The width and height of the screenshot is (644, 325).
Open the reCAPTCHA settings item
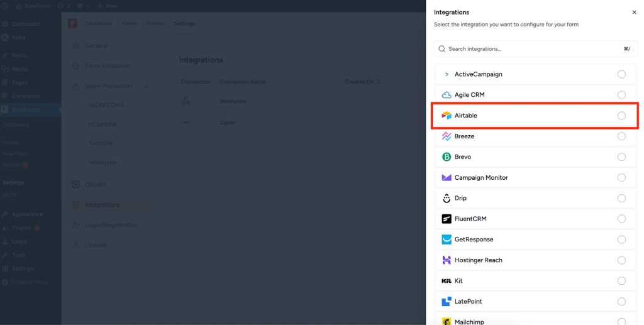[x=106, y=105]
